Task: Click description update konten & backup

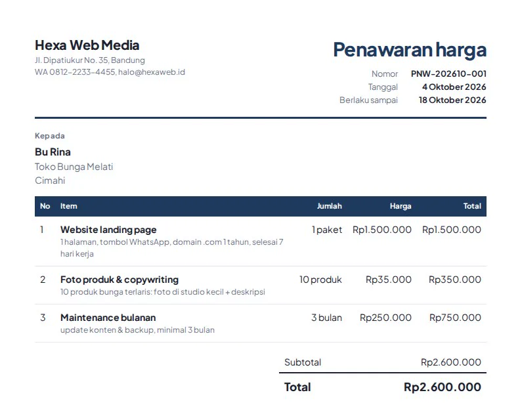Action: (138, 330)
